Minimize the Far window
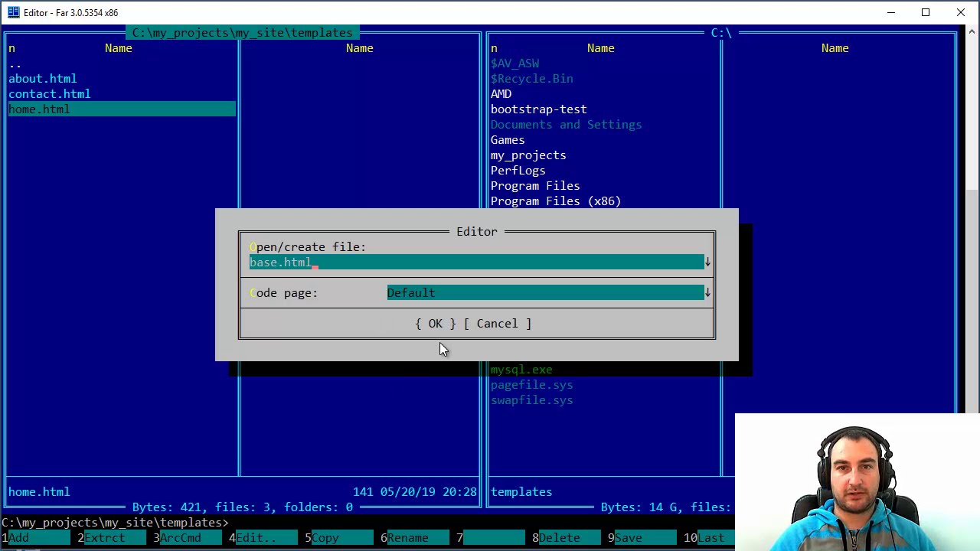The width and height of the screenshot is (980, 551). 890,12
